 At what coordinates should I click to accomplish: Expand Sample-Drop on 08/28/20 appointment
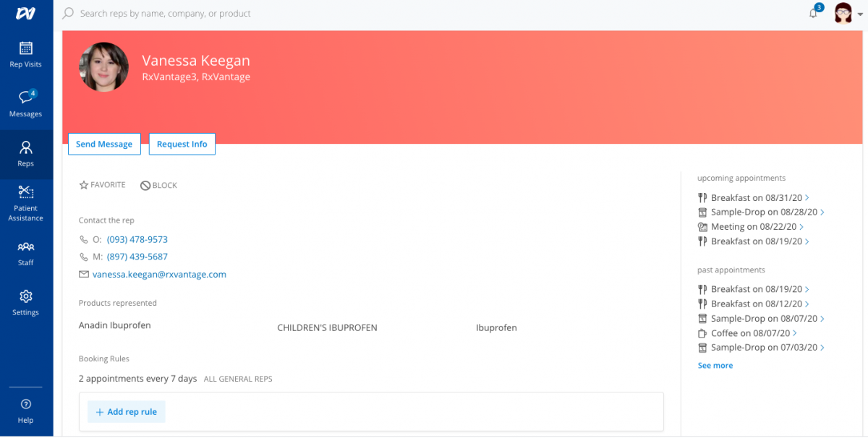tap(760, 212)
